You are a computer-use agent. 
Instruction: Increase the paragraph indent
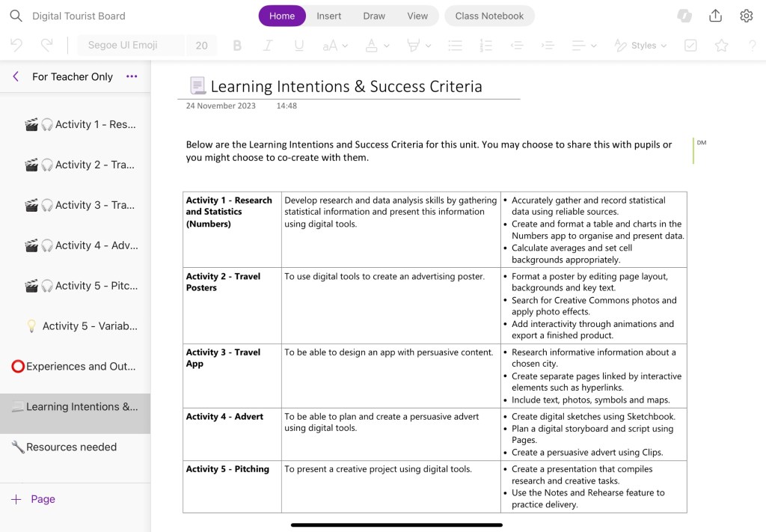coord(548,46)
